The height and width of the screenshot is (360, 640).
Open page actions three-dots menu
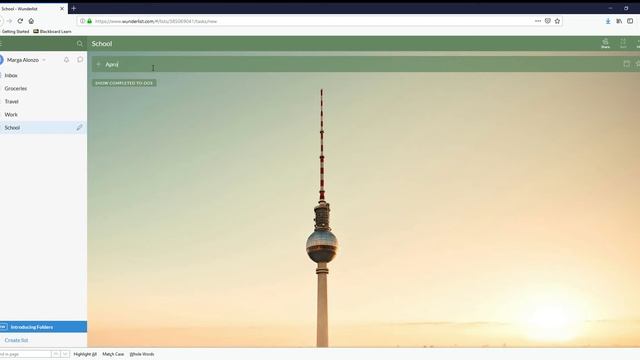click(x=538, y=21)
